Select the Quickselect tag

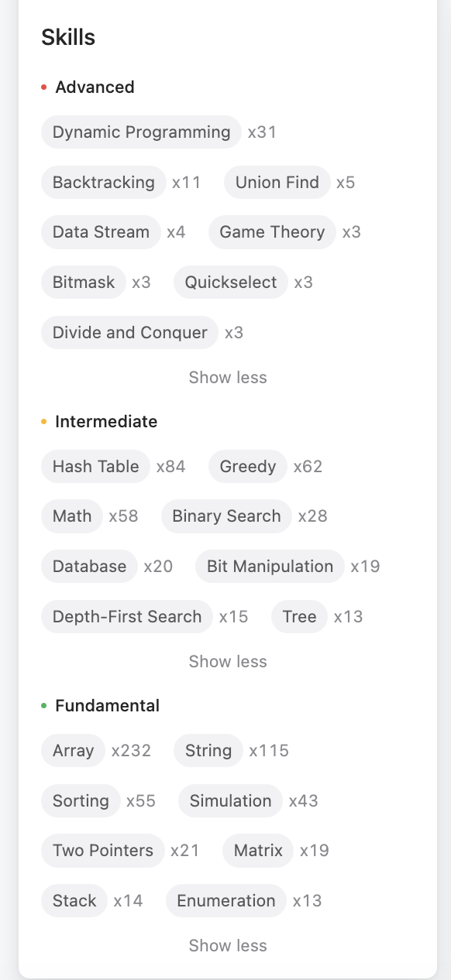229,282
